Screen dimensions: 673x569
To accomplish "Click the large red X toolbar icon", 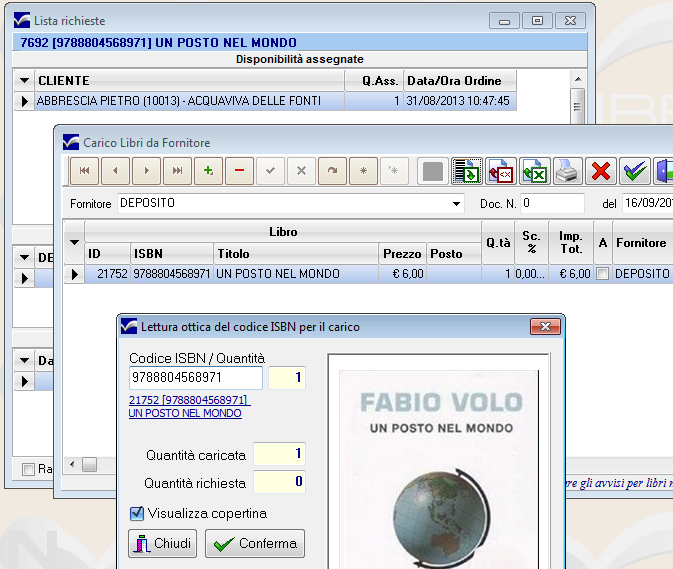I will [601, 171].
